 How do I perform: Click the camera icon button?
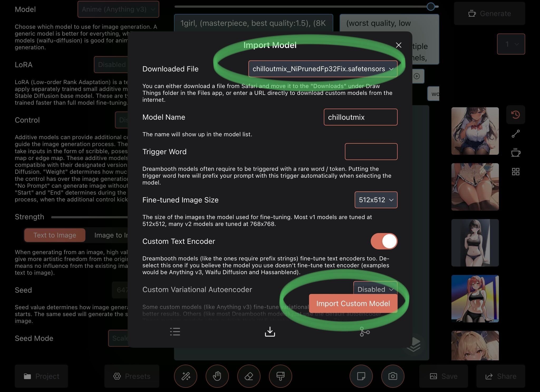pyautogui.click(x=393, y=376)
